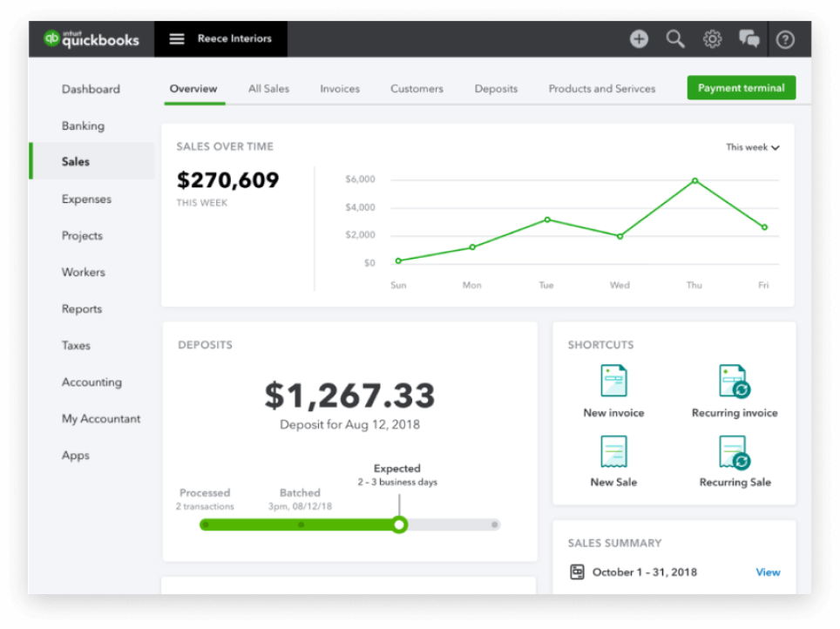Click the help question mark icon
840x629 pixels.
click(x=785, y=40)
